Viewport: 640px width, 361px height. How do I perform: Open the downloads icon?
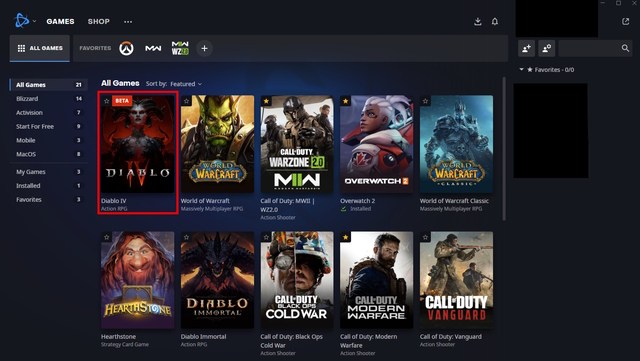point(478,21)
